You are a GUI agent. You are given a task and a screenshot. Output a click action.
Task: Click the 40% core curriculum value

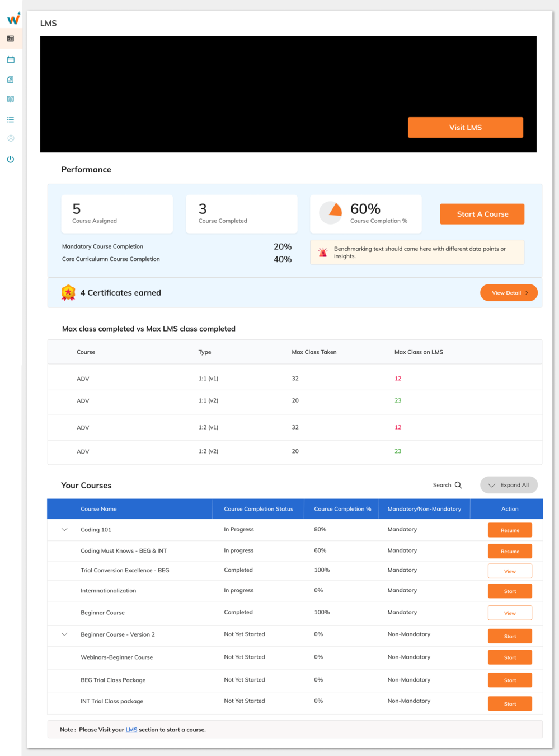tap(283, 259)
